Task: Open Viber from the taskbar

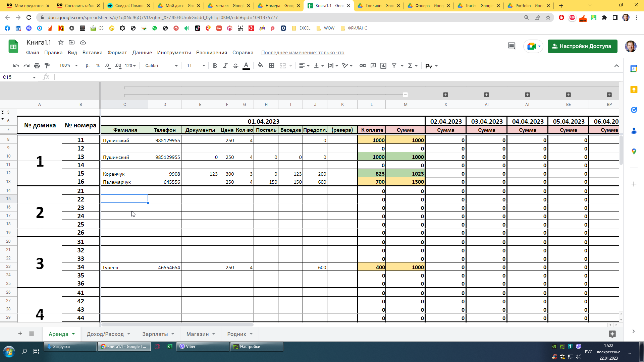Action: [203, 347]
